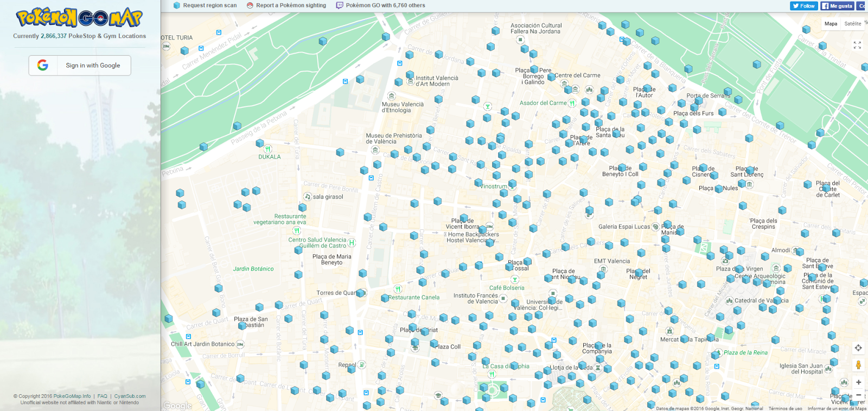Switch map view to Satélite

tap(852, 24)
